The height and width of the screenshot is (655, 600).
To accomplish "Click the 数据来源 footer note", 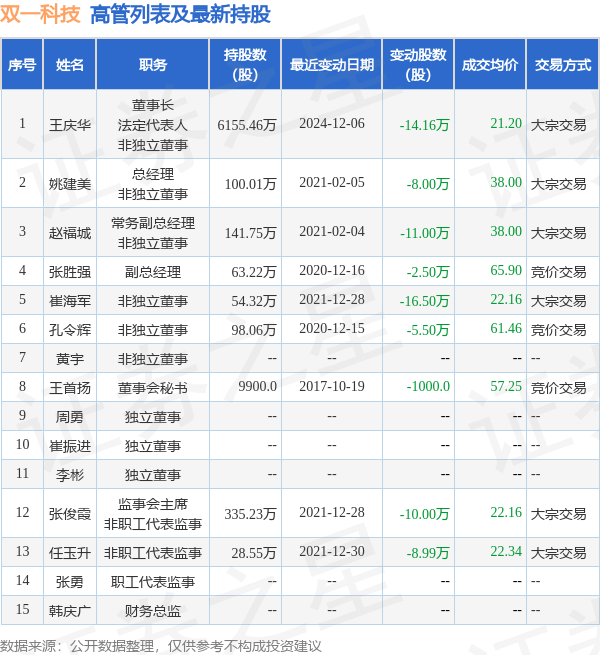I will click(x=160, y=646).
